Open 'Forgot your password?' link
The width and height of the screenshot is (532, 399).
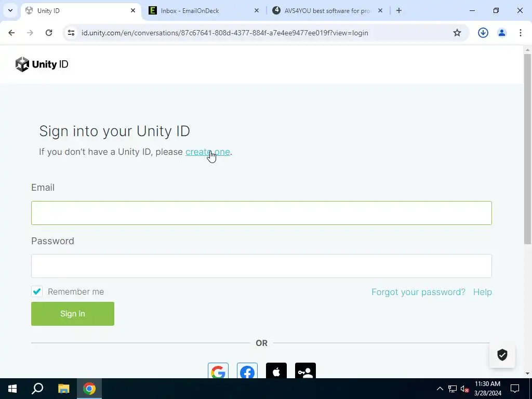(418, 292)
